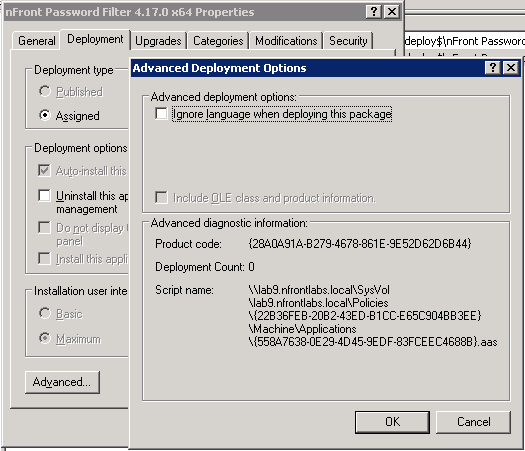
Task: Close the Advanced Deployment Options dialog
Action: point(511,68)
